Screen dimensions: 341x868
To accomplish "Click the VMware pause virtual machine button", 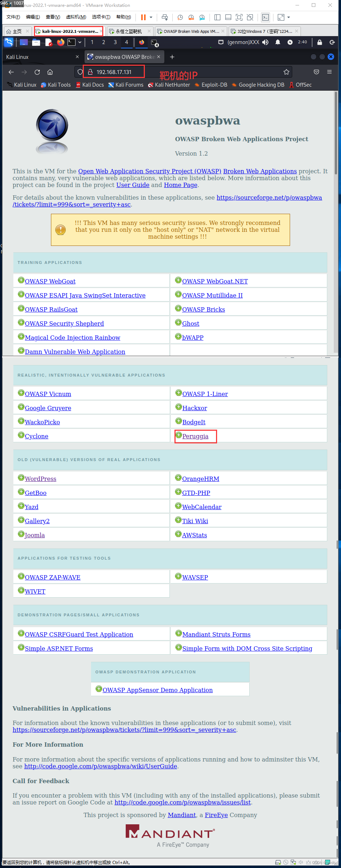I will point(143,17).
